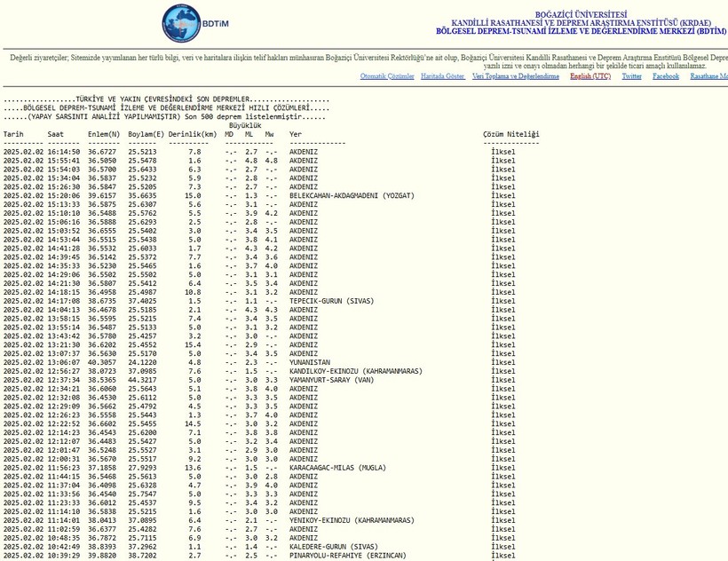728x561 pixels.
Task: Click the Saat column header
Action: point(55,134)
